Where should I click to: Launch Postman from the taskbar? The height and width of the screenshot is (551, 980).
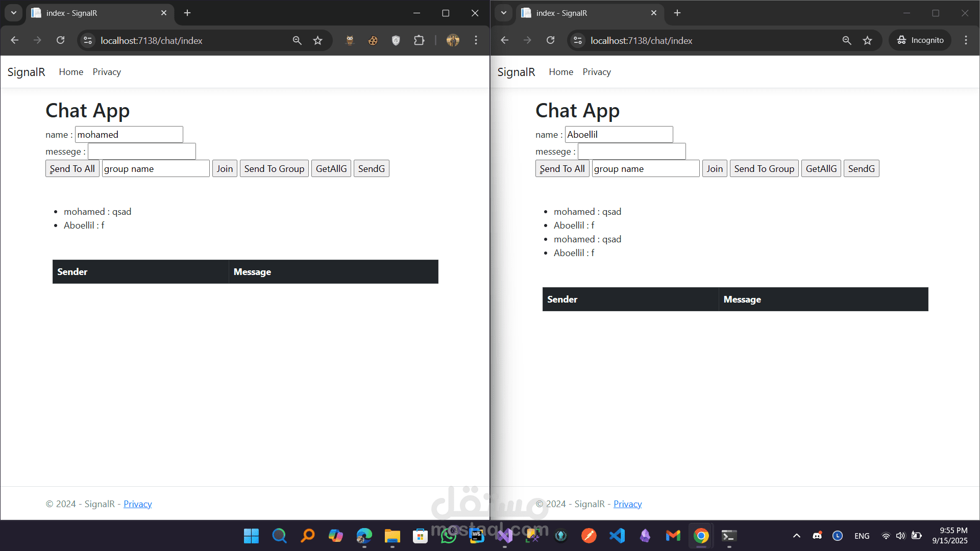pyautogui.click(x=589, y=536)
